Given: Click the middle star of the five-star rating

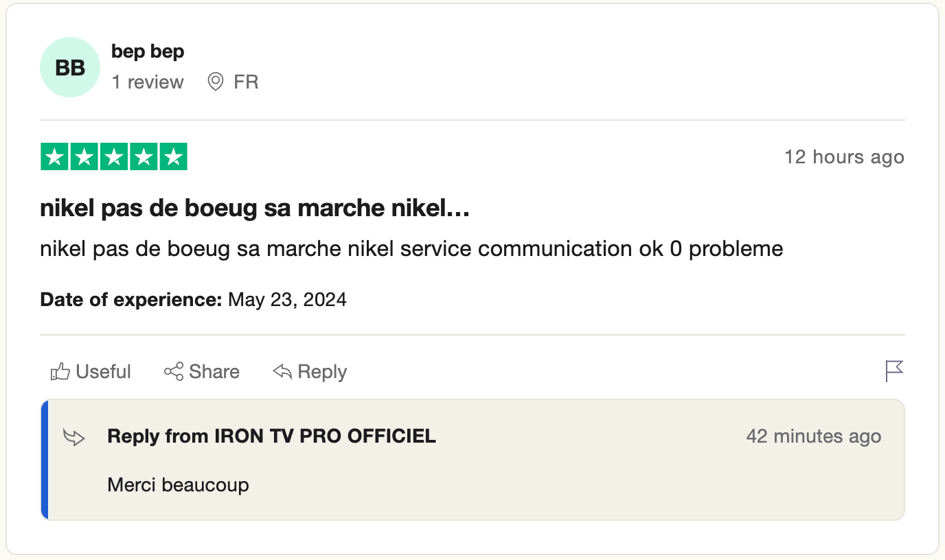Looking at the screenshot, I should [x=114, y=156].
